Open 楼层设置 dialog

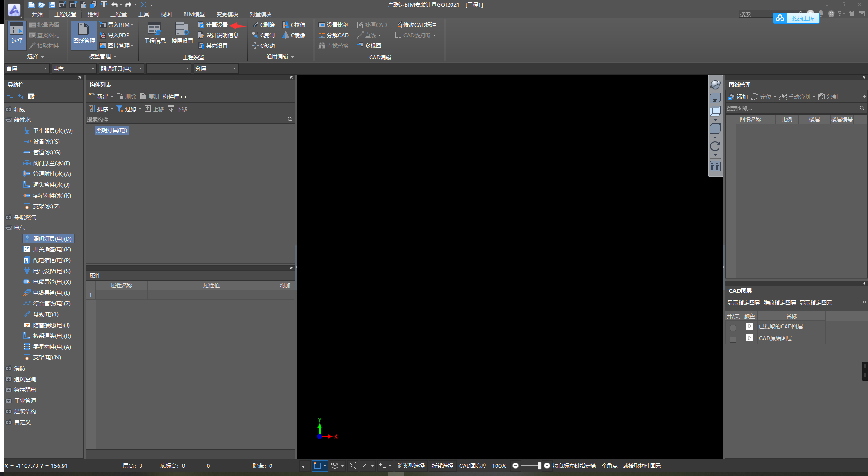coord(182,33)
